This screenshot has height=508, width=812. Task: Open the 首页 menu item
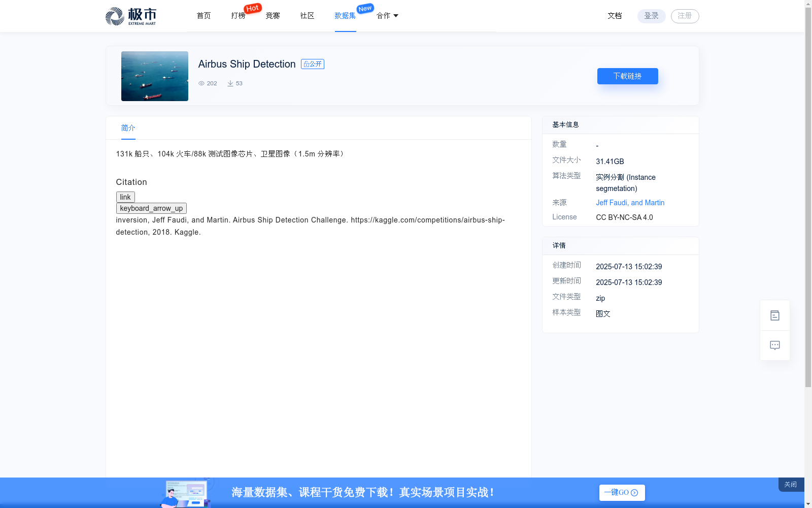coord(204,16)
